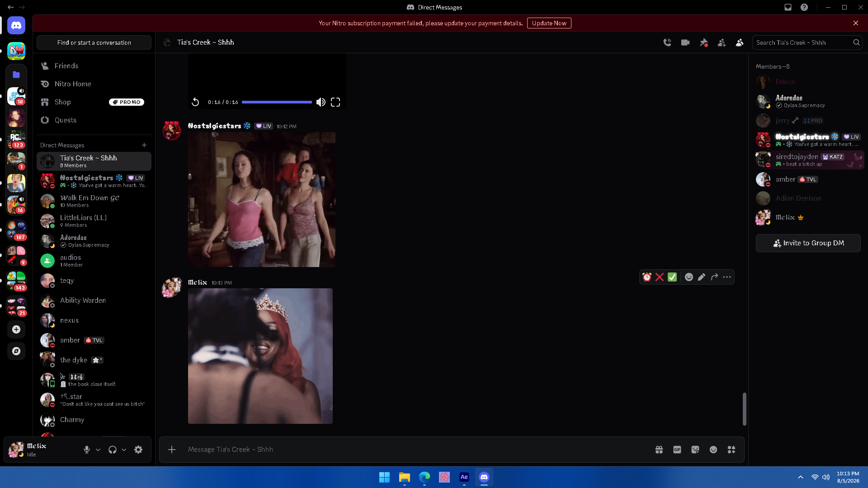Open the LittleLiars (LL) group chat
The image size is (868, 488).
point(94,221)
